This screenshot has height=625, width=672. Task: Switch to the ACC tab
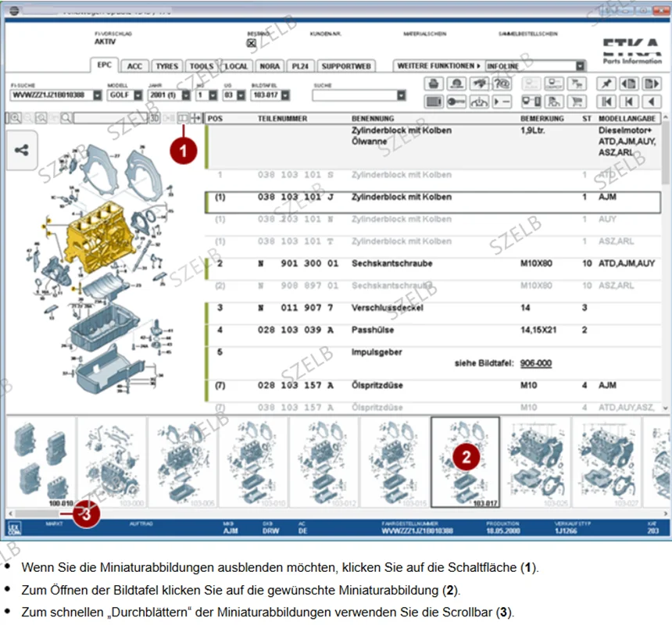pos(134,66)
